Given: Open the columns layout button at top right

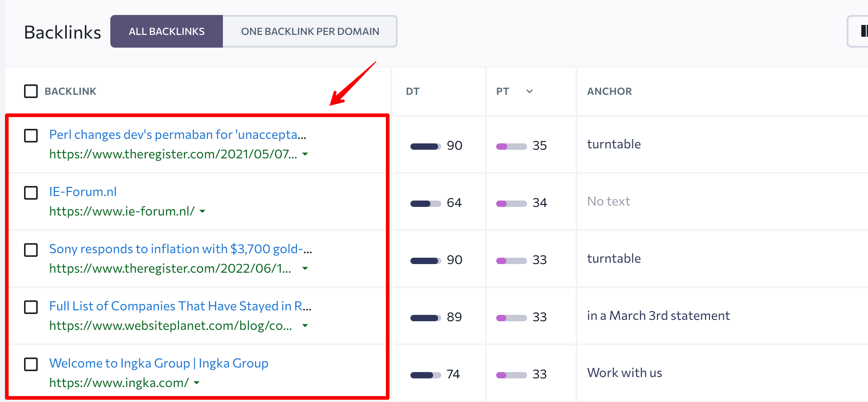Looking at the screenshot, I should click(858, 31).
